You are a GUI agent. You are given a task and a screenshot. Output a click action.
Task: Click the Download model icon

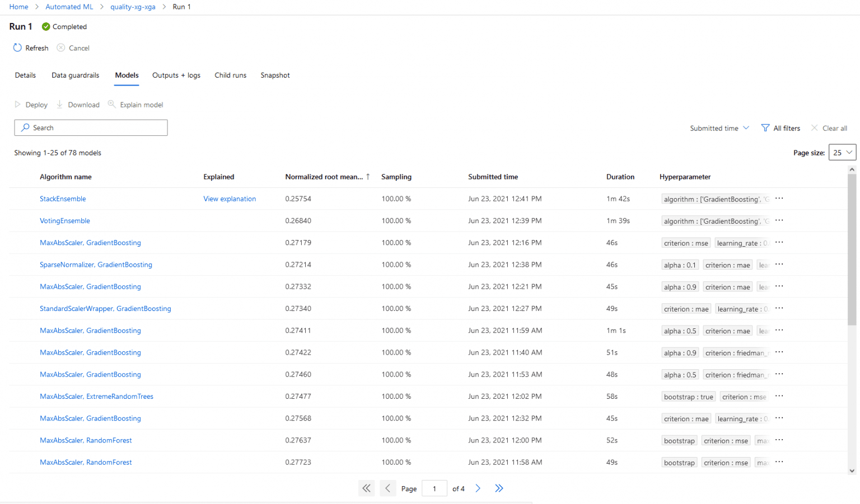(x=60, y=105)
